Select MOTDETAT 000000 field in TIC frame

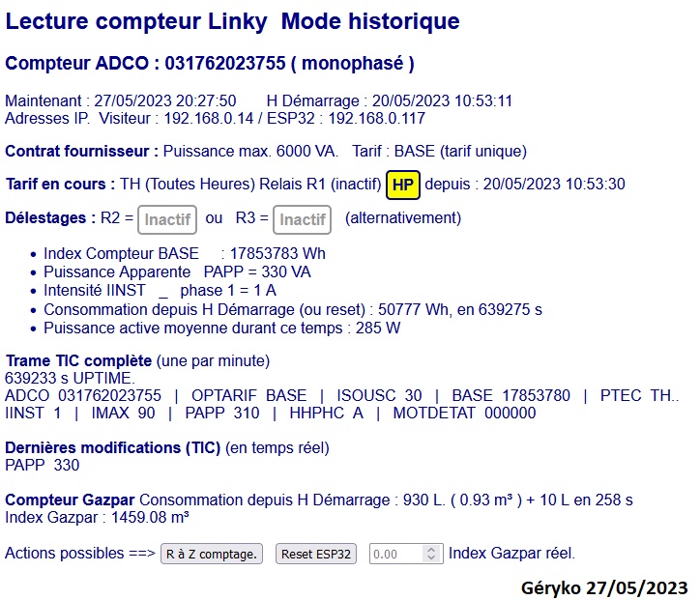(x=464, y=413)
